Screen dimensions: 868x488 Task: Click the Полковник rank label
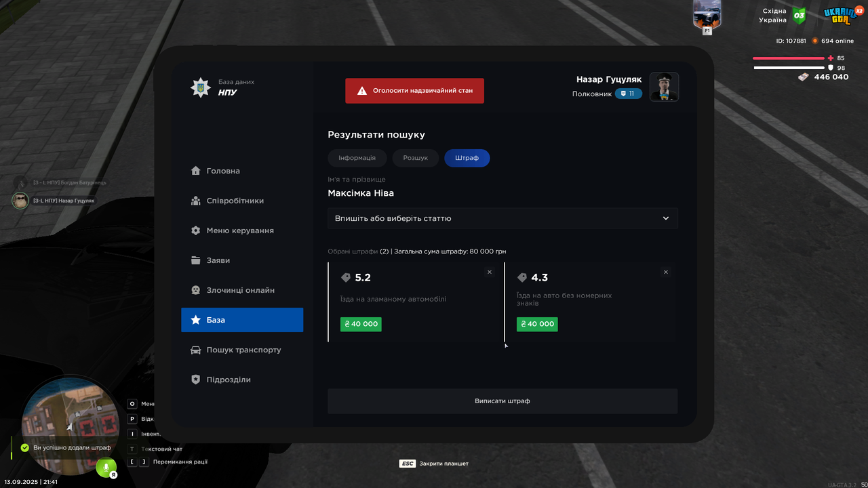pyautogui.click(x=592, y=94)
